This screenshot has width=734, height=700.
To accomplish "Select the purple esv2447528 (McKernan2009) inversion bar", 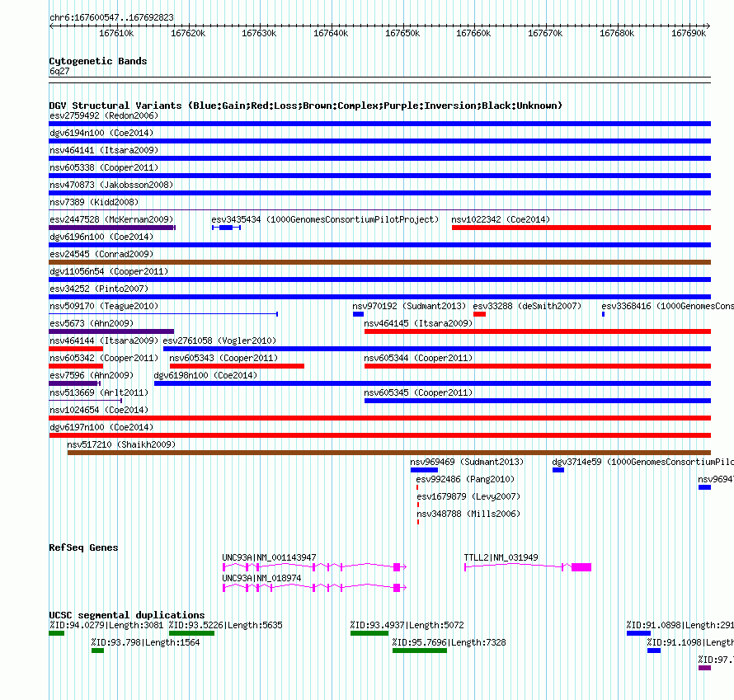I will coord(112,228).
